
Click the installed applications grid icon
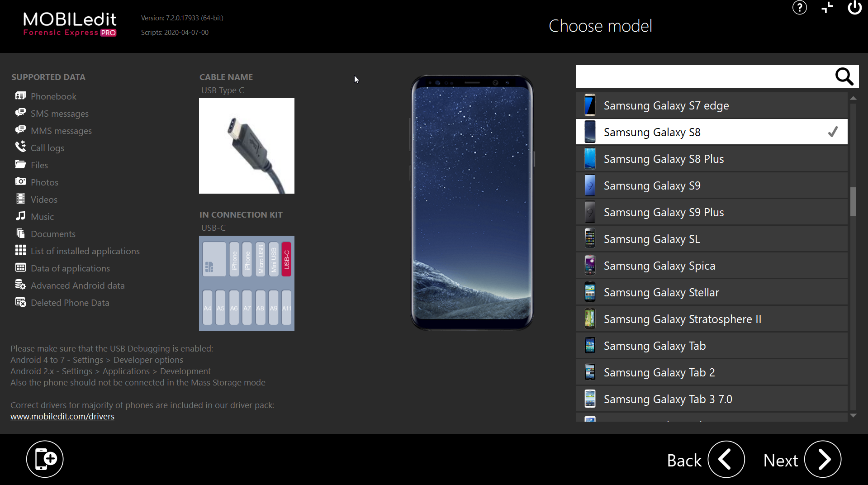click(20, 250)
